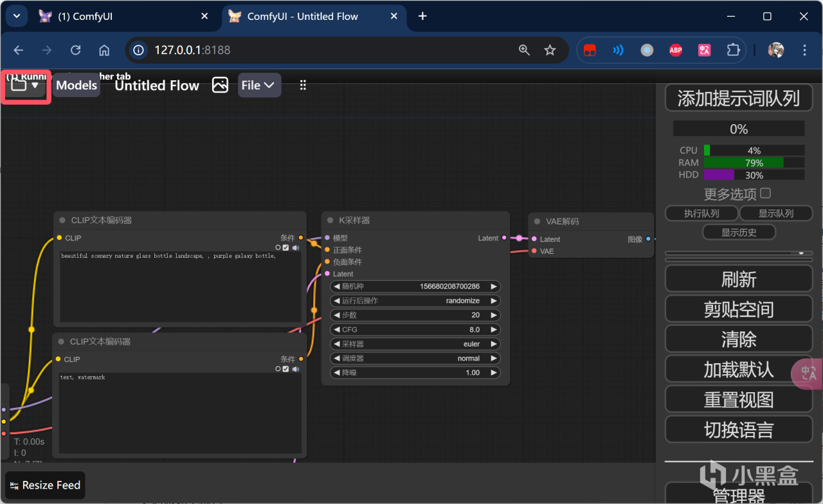The width and height of the screenshot is (823, 504).
Task: Increase 步数 steps with right arrow
Action: click(494, 315)
